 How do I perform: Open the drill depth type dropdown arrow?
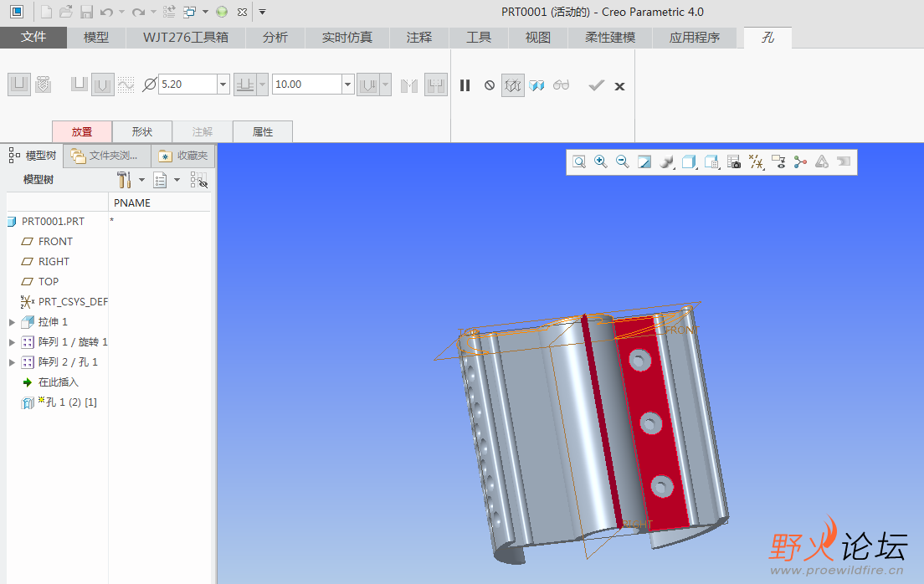coord(385,85)
